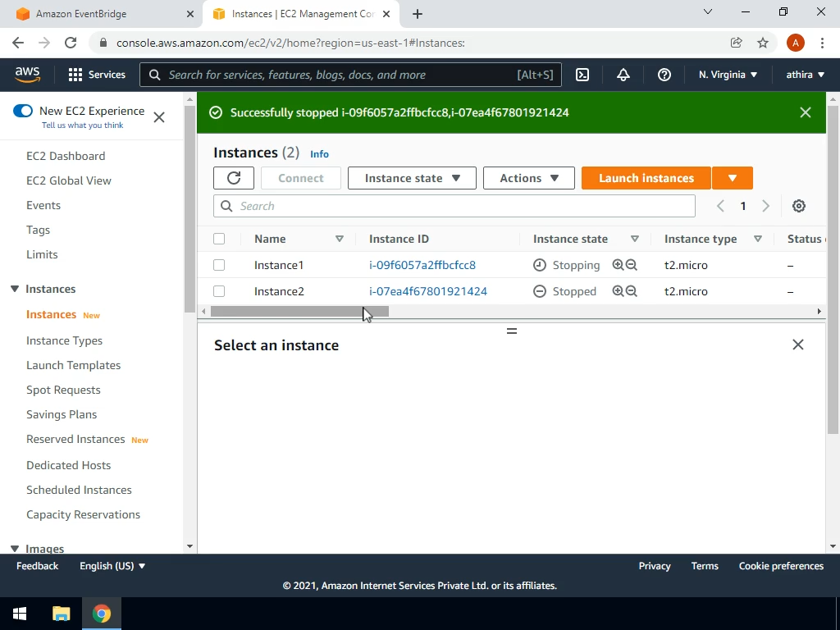Open Instance Types in sidebar
Viewport: 840px width, 630px height.
pyautogui.click(x=64, y=340)
